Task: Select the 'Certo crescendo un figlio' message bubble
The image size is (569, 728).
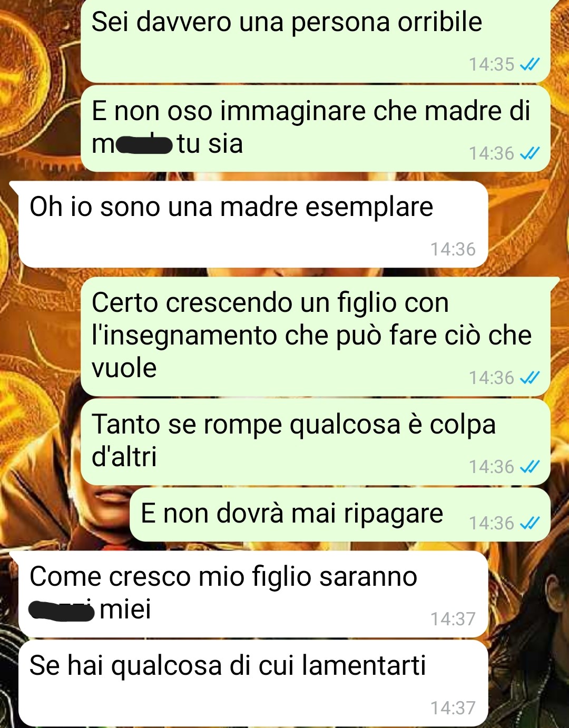Action: tap(316, 337)
